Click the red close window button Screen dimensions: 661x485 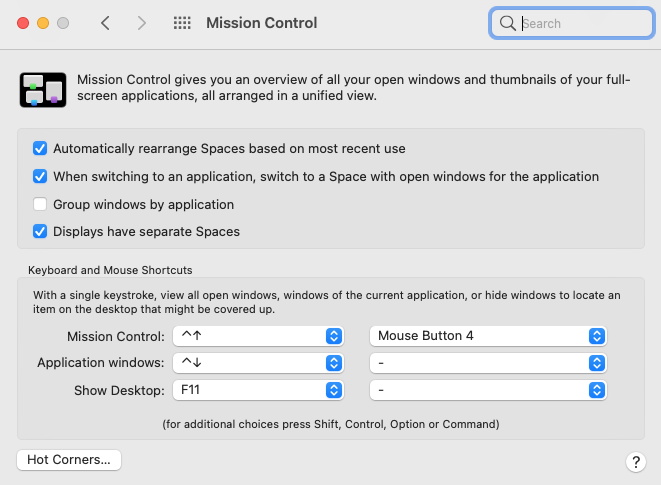coord(20,23)
